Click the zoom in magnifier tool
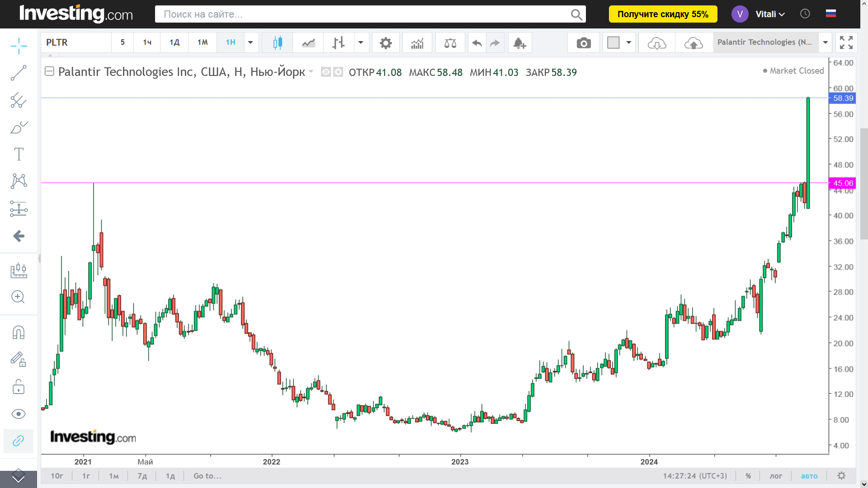868x488 pixels. pos(19,297)
